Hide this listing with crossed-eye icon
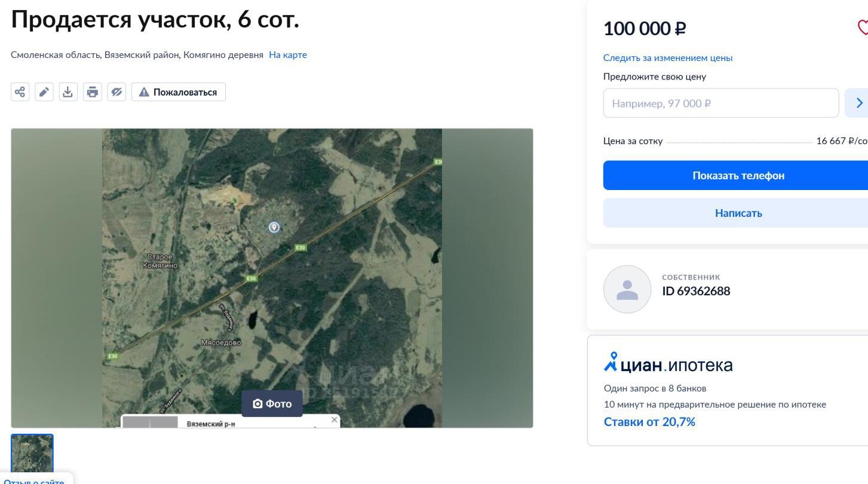The width and height of the screenshot is (868, 484). [x=116, y=92]
